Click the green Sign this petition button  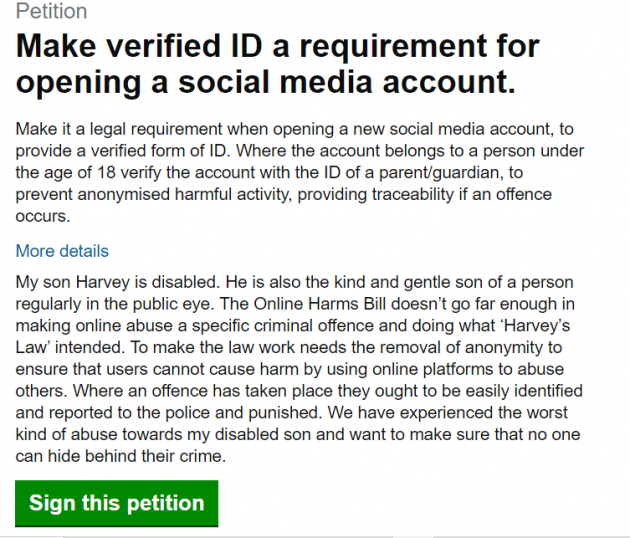tap(116, 503)
